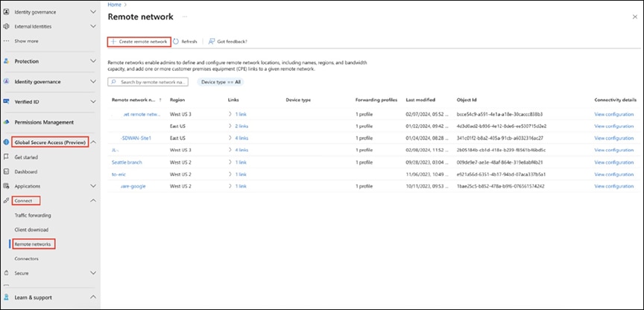Viewport: 644px width, 310px height.
Task: Open the Seattle branch remote network
Action: click(127, 162)
